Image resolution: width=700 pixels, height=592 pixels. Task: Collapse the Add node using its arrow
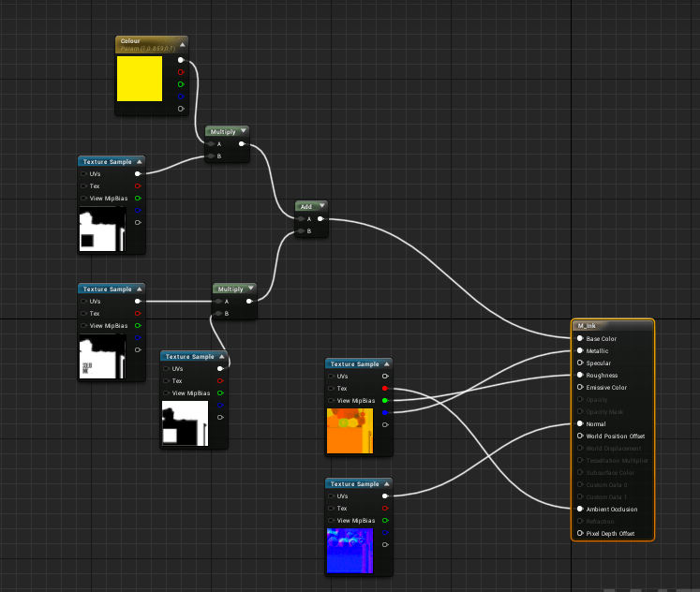click(x=321, y=206)
